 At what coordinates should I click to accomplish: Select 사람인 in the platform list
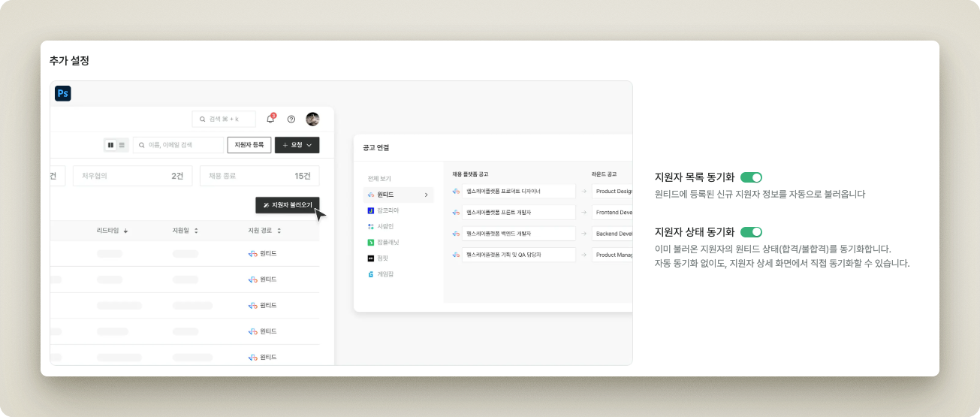coord(384,226)
